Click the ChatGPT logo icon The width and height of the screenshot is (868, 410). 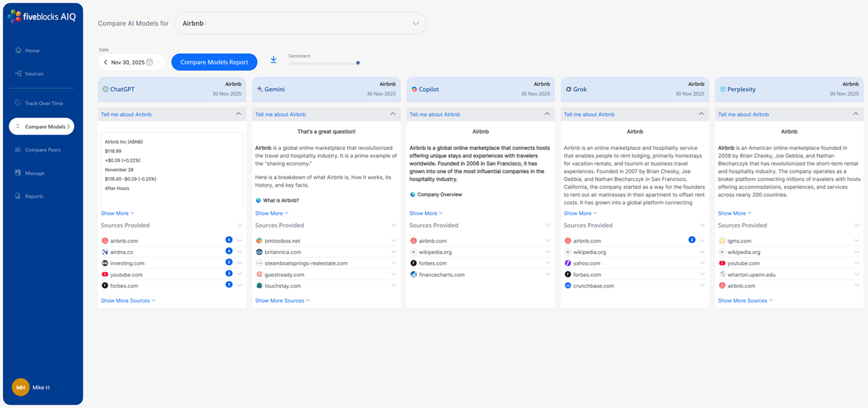click(105, 89)
